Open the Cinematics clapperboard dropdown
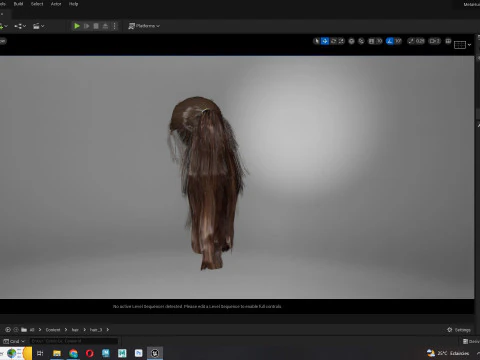 coord(39,26)
